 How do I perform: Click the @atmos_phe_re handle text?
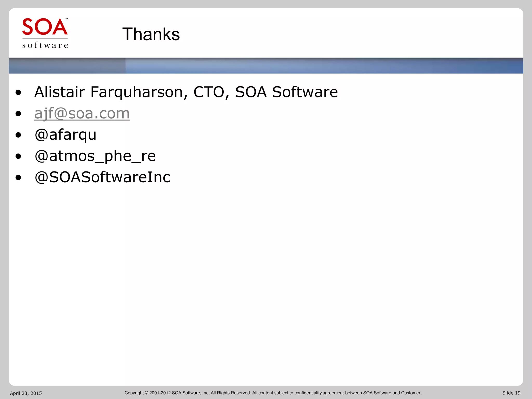pos(95,156)
